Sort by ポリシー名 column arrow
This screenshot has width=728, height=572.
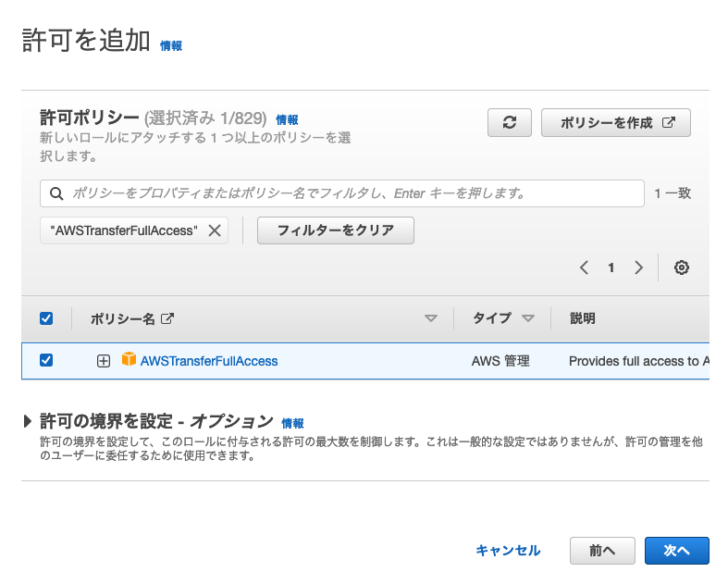pyautogui.click(x=431, y=318)
